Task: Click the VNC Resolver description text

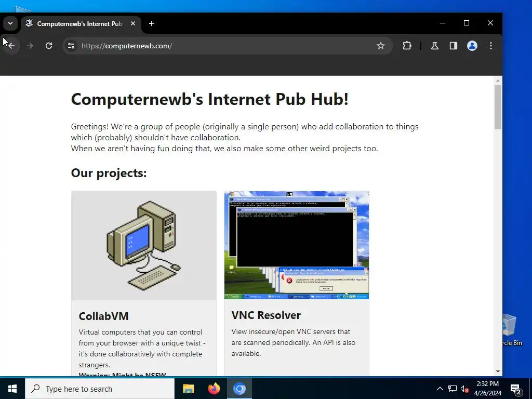Action: [x=294, y=342]
